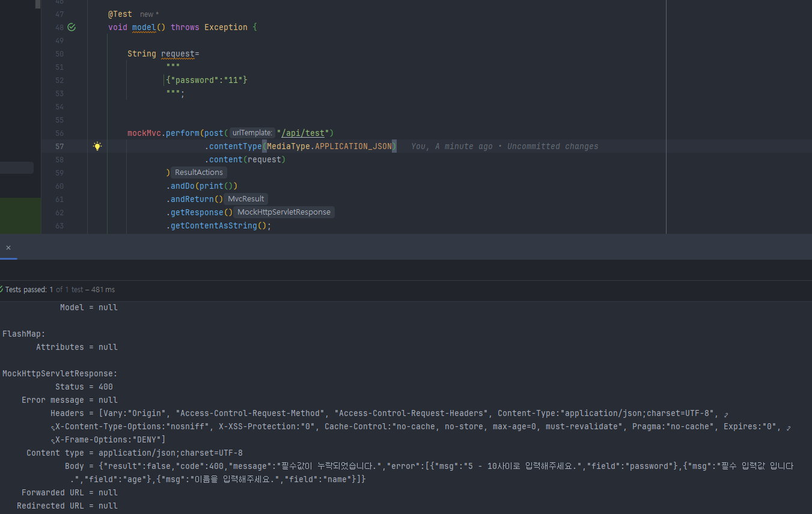Open the yellow light bulb quick-fix icon
This screenshot has width=812, height=514.
[x=97, y=146]
